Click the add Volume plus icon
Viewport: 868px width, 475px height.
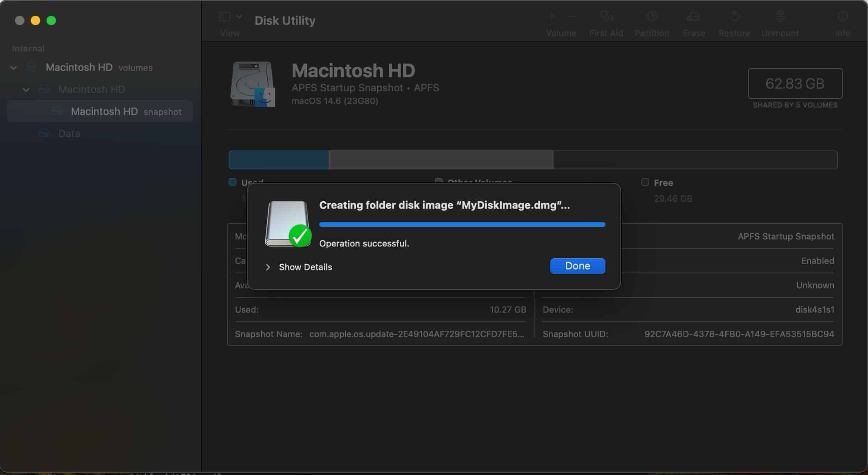click(552, 17)
